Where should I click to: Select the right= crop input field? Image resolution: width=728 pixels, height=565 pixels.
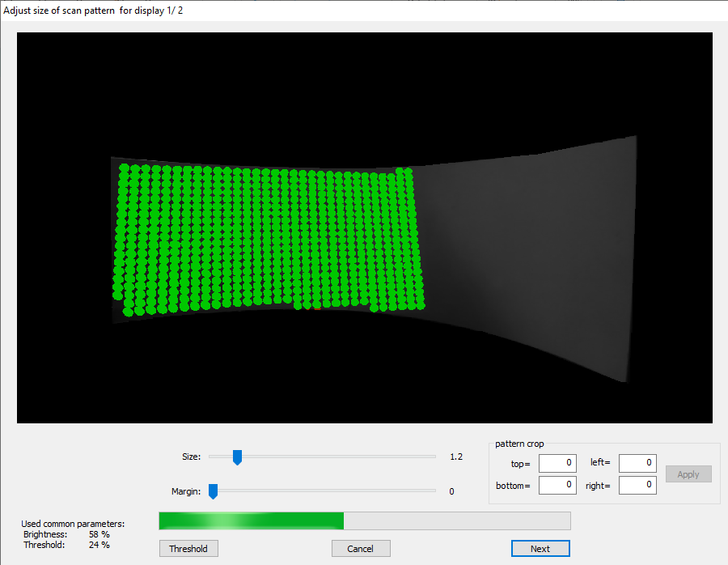coord(637,485)
